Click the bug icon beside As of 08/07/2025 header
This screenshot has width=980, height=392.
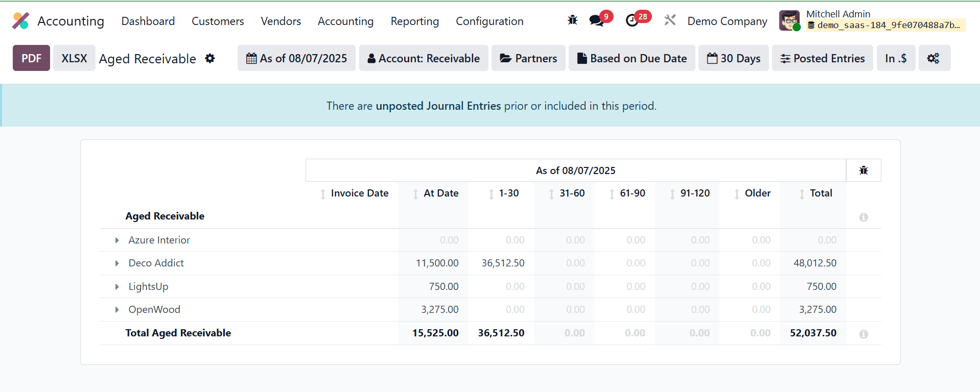(864, 170)
